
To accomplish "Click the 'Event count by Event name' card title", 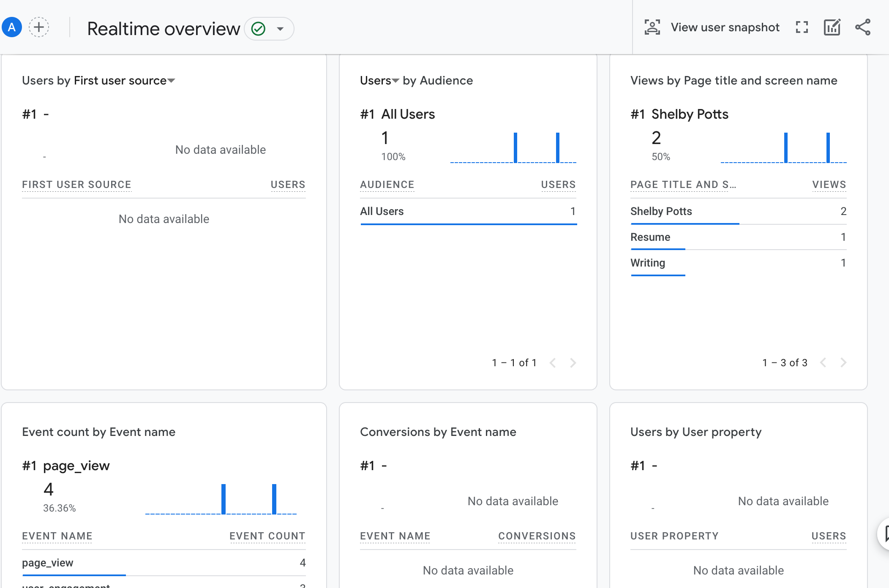I will click(x=98, y=432).
